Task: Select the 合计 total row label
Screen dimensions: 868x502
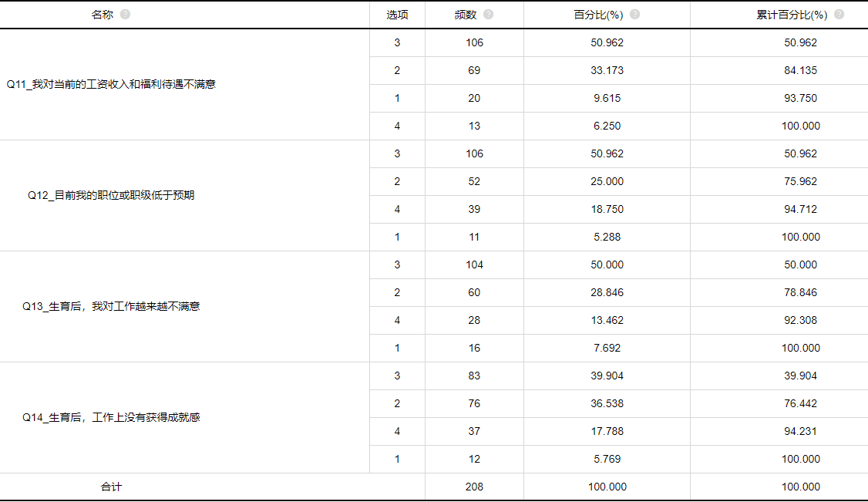Action: (111, 487)
